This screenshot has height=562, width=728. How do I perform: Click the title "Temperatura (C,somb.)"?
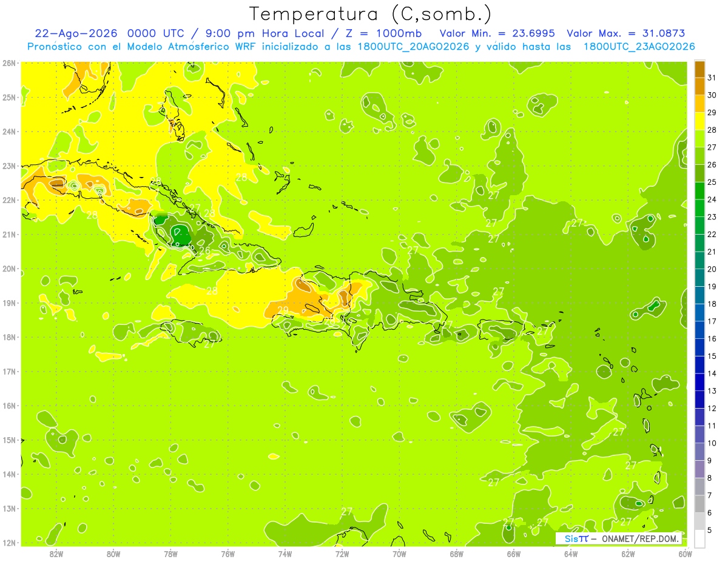coord(371,15)
